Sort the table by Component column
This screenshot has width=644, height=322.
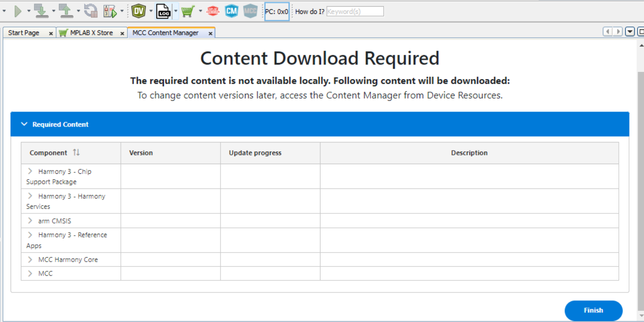pyautogui.click(x=76, y=153)
